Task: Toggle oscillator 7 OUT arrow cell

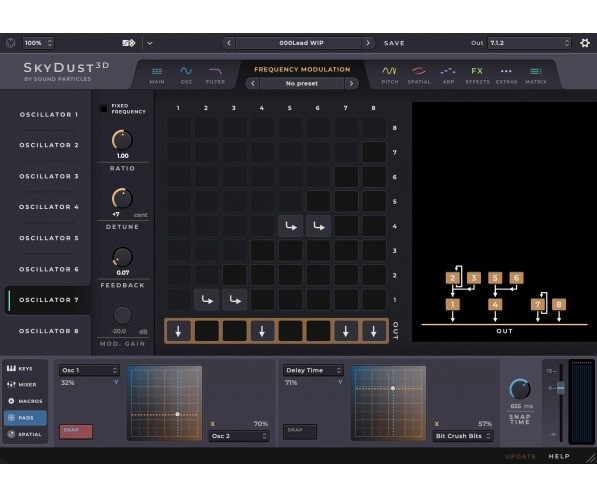Action: pos(346,331)
